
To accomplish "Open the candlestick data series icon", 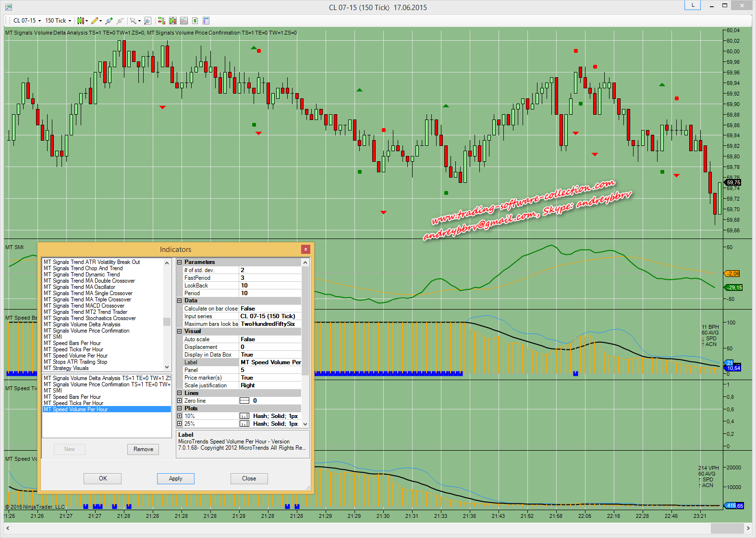I will (172, 21).
